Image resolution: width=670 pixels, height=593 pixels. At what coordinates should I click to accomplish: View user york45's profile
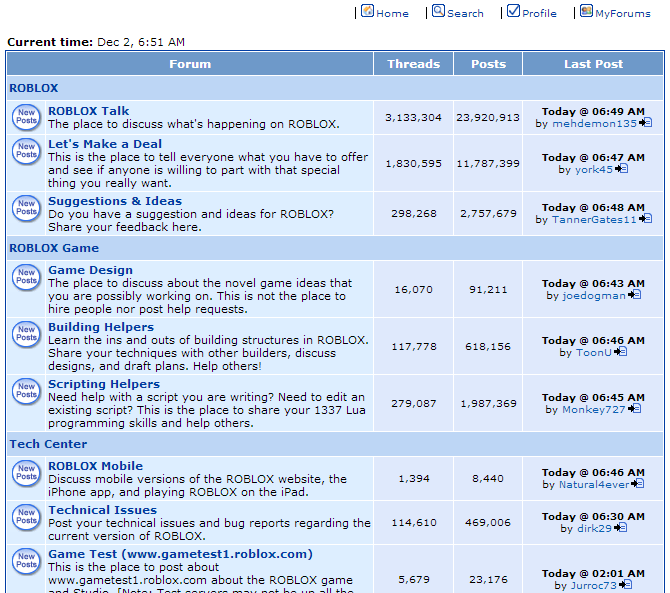point(594,169)
